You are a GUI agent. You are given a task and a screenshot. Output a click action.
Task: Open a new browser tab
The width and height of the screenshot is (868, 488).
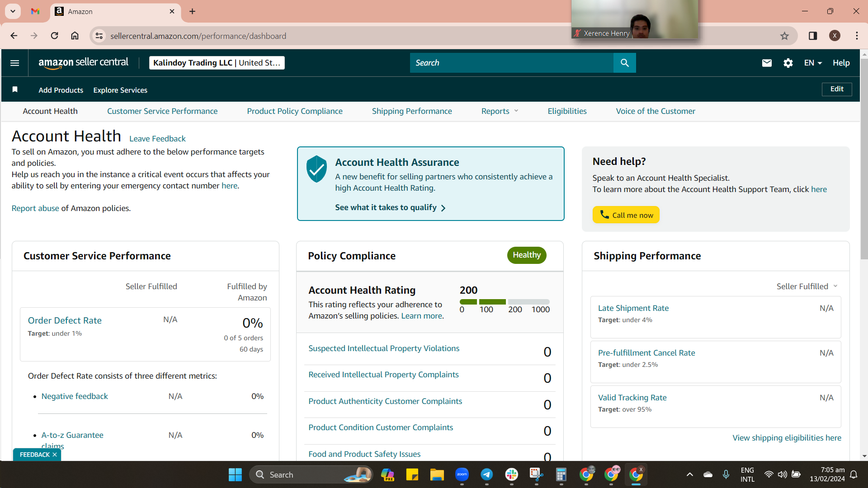(193, 11)
